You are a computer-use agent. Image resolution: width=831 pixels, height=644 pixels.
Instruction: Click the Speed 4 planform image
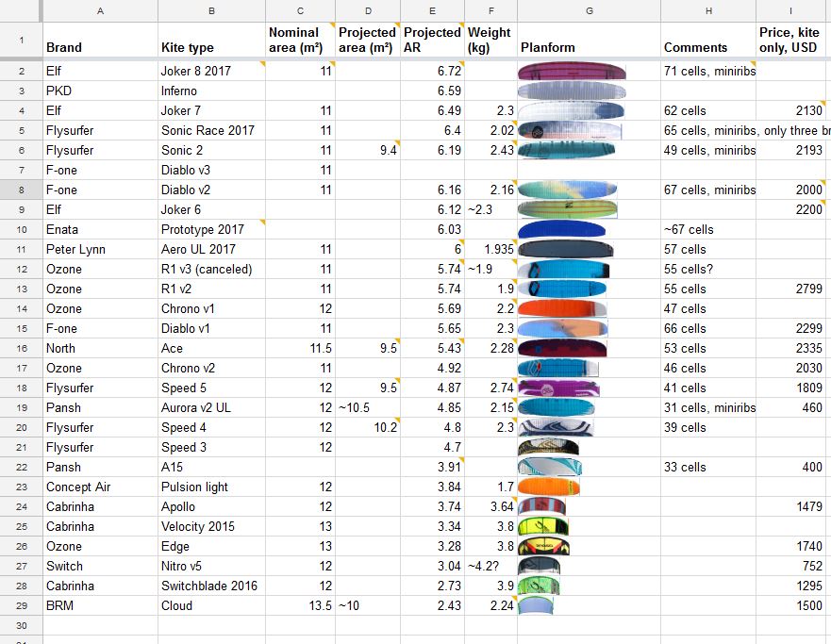tap(556, 427)
